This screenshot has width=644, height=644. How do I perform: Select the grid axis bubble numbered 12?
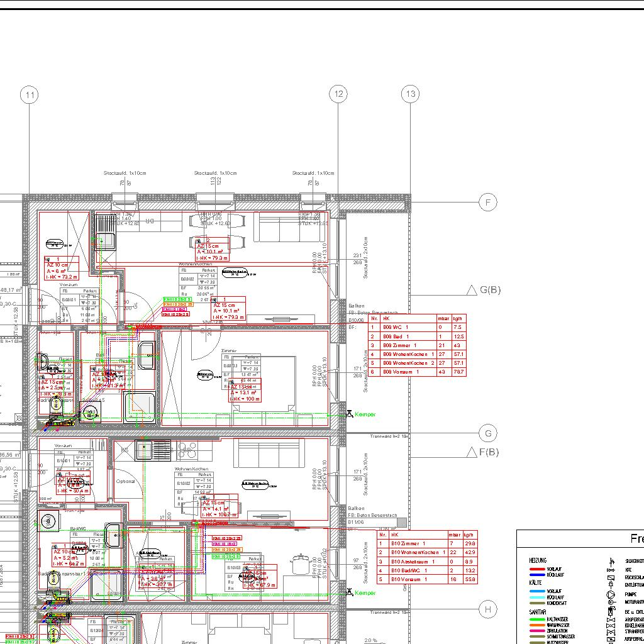pyautogui.click(x=338, y=94)
